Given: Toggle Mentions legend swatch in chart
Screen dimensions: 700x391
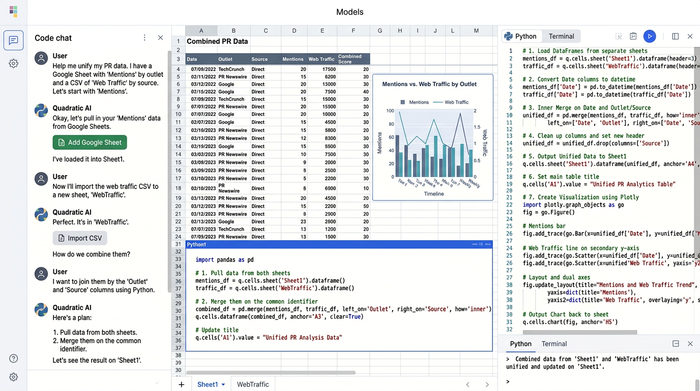Looking at the screenshot, I should coord(403,102).
